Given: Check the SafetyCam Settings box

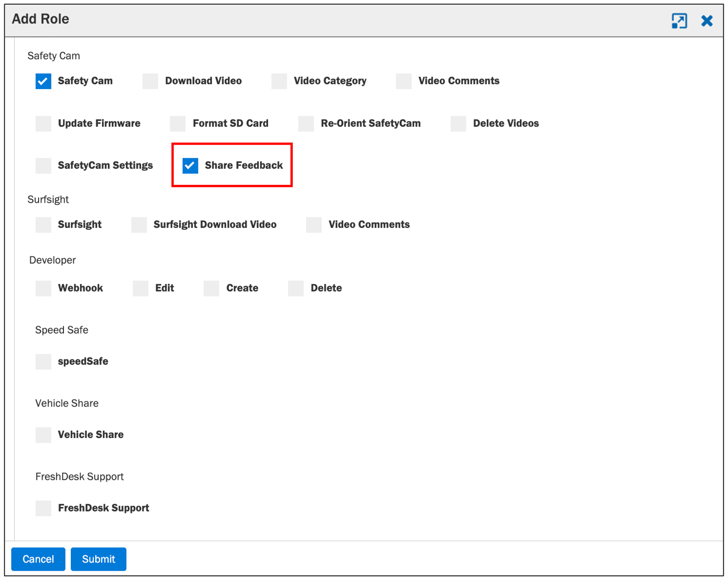Looking at the screenshot, I should click(43, 166).
